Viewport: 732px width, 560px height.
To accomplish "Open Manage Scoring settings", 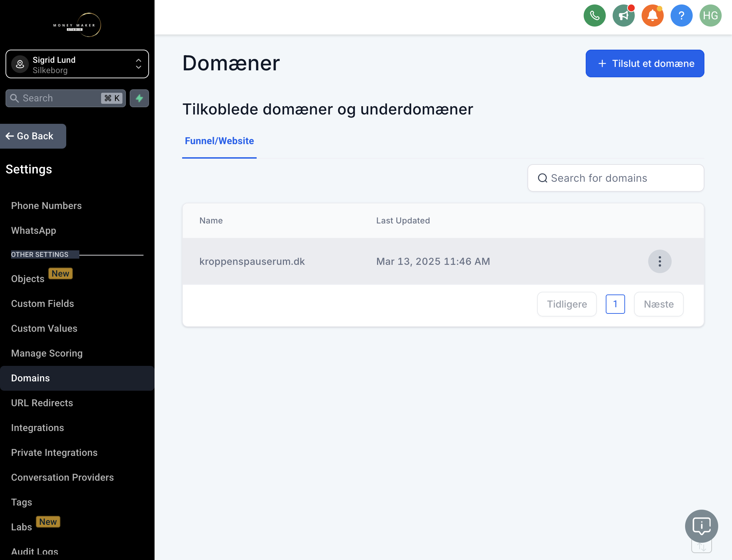I will pos(47,353).
